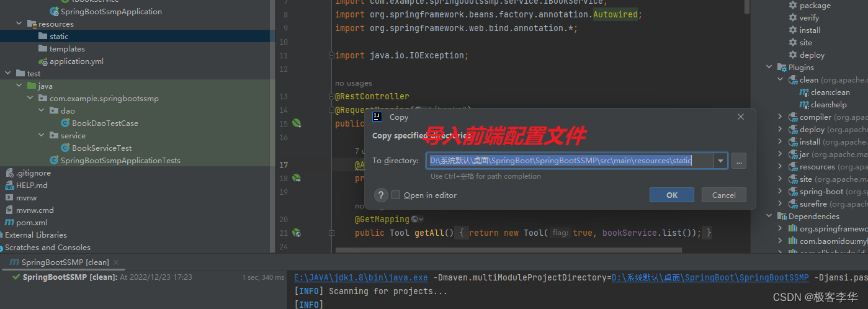Open the To directory history dropdown
The width and height of the screenshot is (868, 309).
pyautogui.click(x=720, y=161)
